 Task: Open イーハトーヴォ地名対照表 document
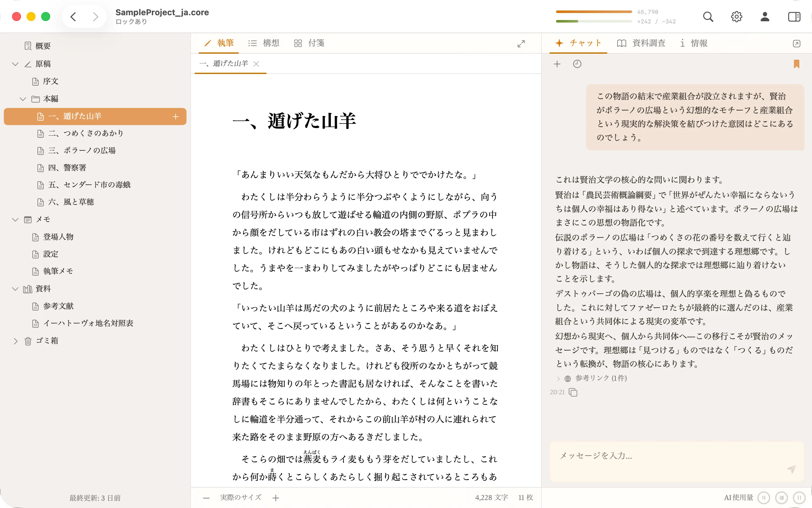(82, 323)
